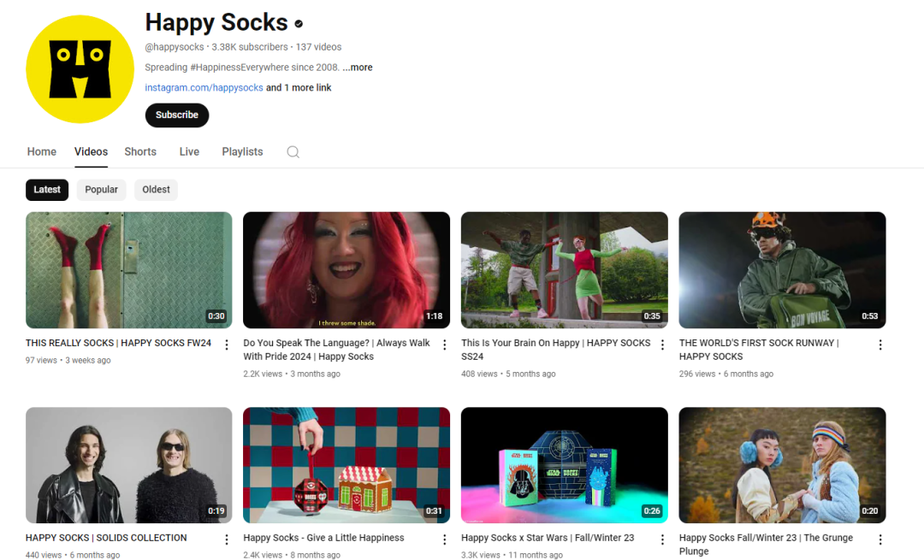Play the red-haired woman thumbnail video

click(346, 270)
